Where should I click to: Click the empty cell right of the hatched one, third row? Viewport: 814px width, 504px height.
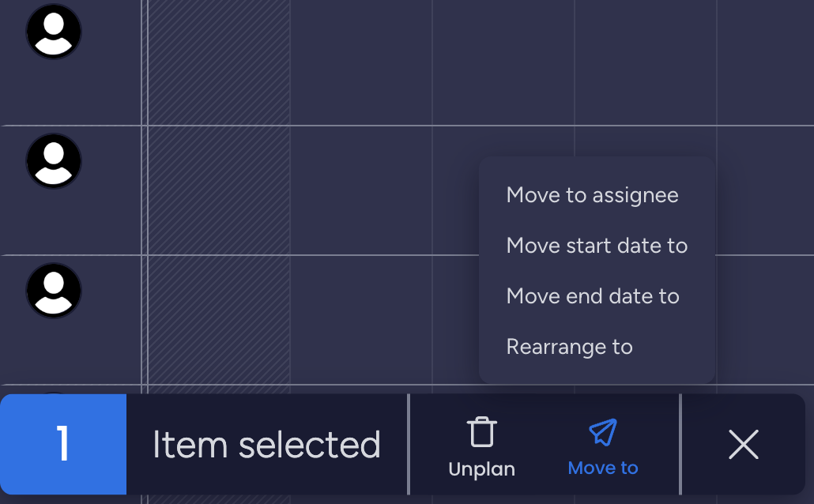(360, 319)
